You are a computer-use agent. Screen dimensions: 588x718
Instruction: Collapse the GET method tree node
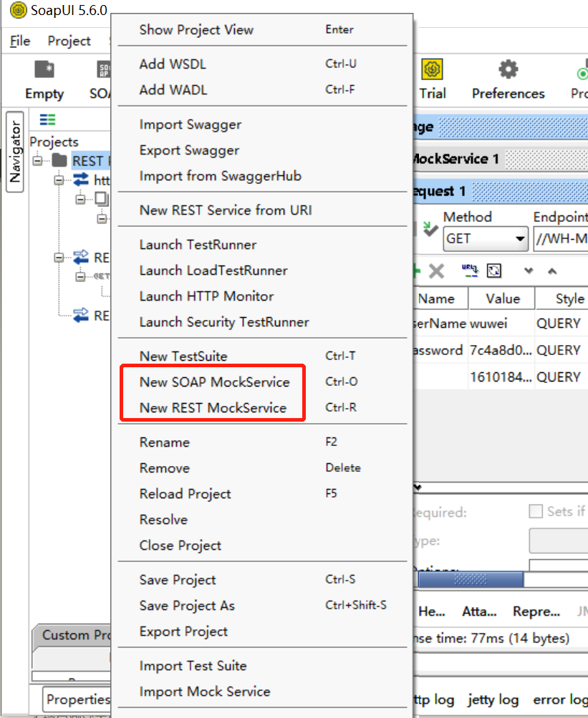pos(81,276)
